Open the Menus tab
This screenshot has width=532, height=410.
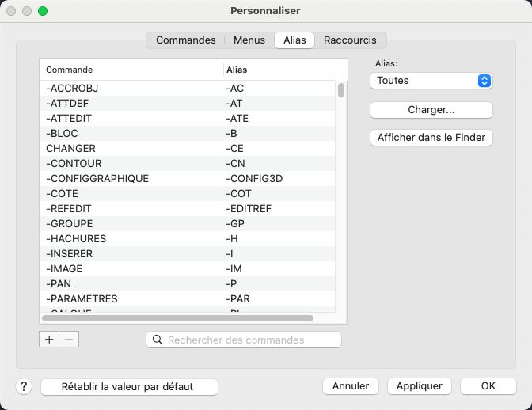pos(249,40)
